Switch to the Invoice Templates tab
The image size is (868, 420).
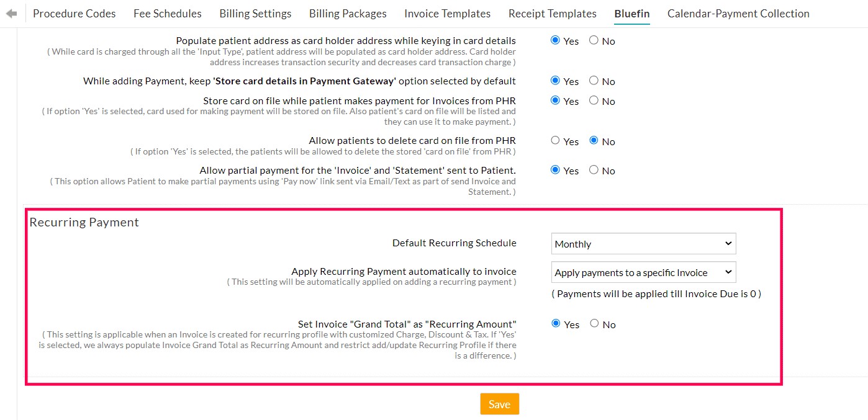click(447, 13)
